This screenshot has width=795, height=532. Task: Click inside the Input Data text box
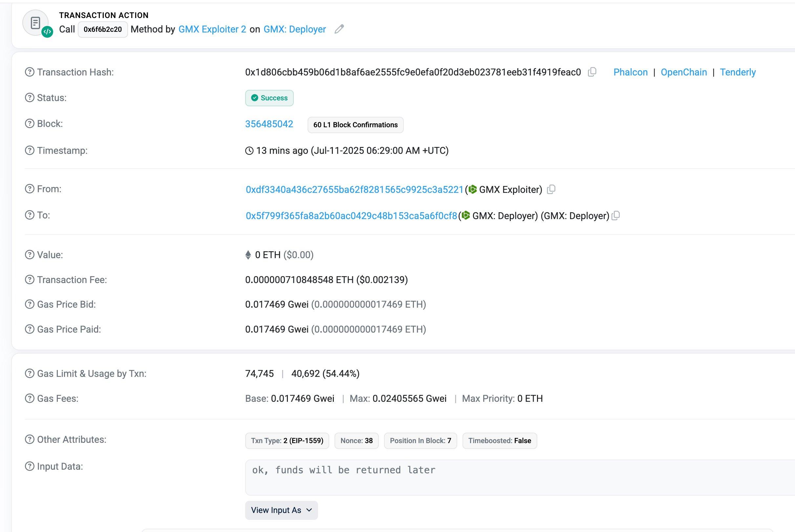tap(520, 477)
